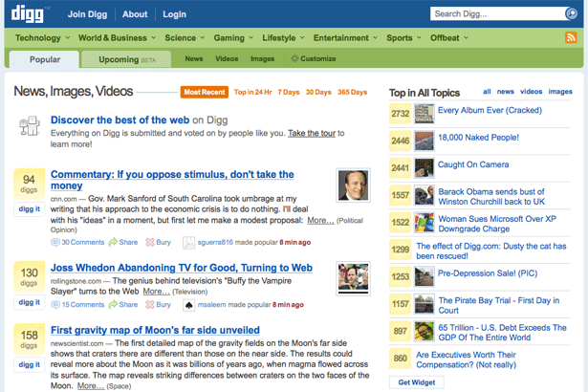The image size is (588, 392).
Task: Focus the Search Digg field
Action: (x=497, y=14)
